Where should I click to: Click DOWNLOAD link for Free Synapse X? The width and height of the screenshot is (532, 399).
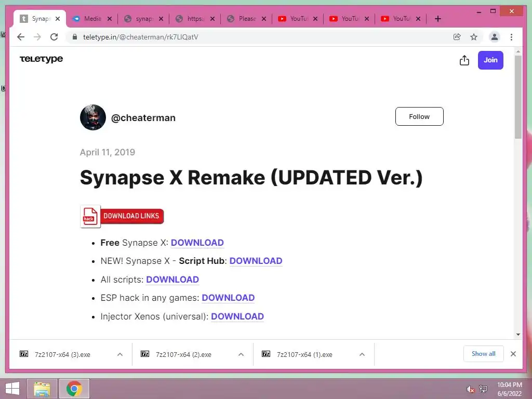pos(197,243)
